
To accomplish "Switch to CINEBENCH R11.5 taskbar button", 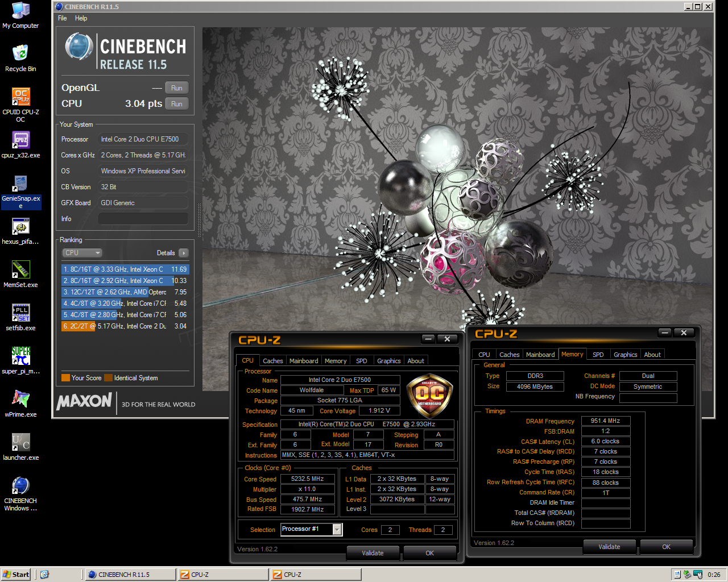I will (130, 575).
